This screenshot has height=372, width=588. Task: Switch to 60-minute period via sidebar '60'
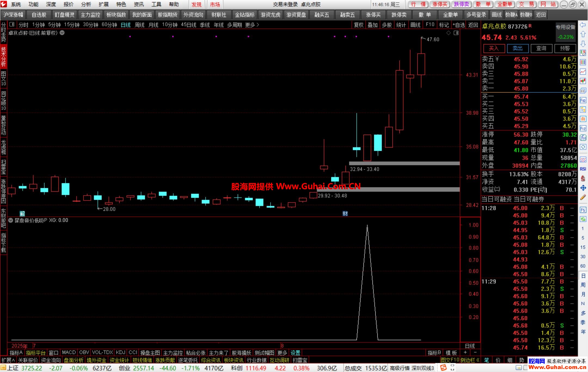(x=583, y=266)
